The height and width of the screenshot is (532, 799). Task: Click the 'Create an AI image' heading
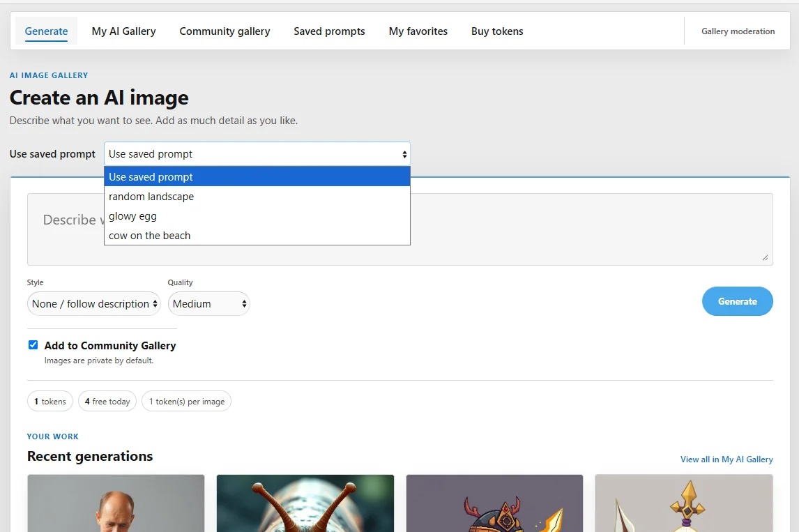click(100, 98)
